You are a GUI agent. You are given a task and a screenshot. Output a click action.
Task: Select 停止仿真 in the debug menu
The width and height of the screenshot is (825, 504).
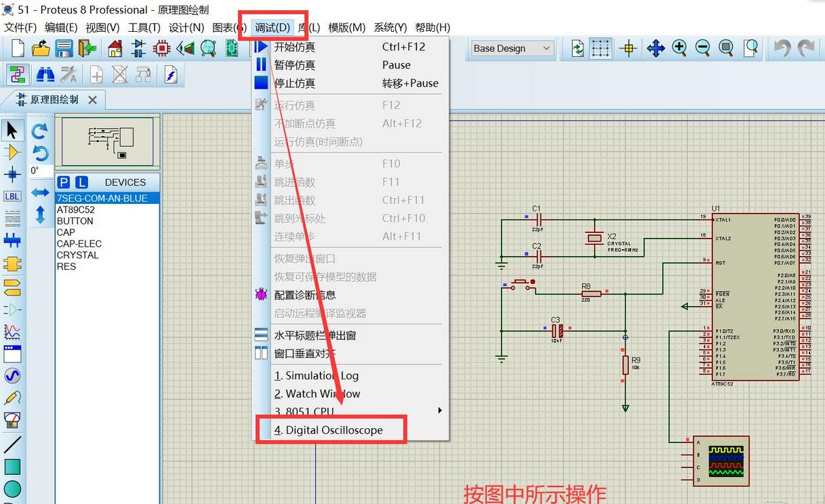(x=350, y=83)
